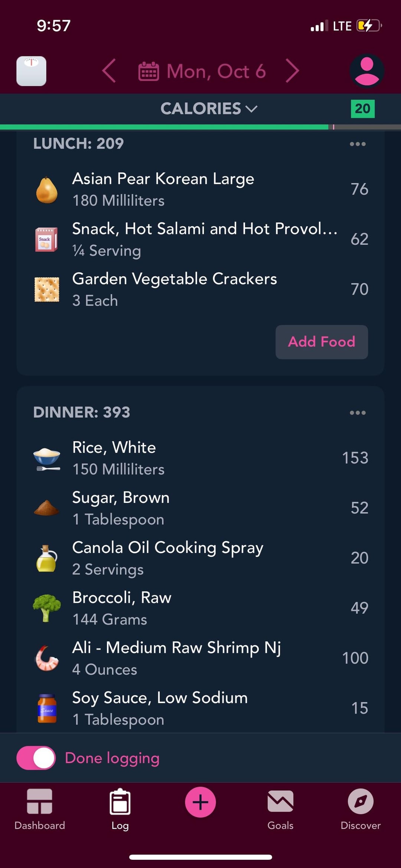Open calendar date picker icon
This screenshot has width=401, height=868.
click(x=149, y=71)
